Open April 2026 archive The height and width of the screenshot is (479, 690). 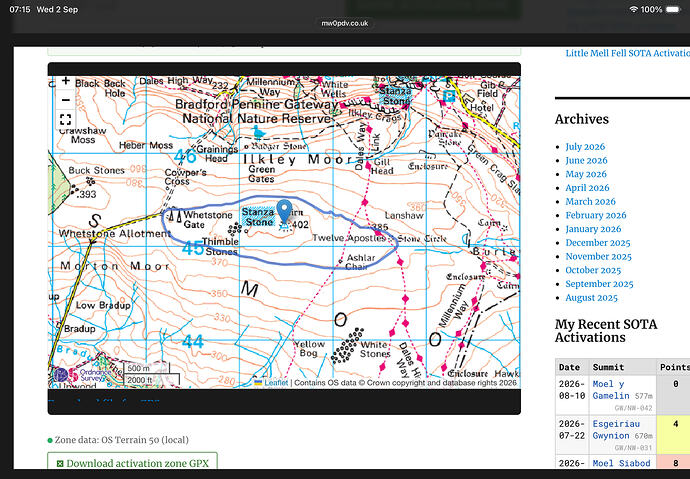coord(587,188)
